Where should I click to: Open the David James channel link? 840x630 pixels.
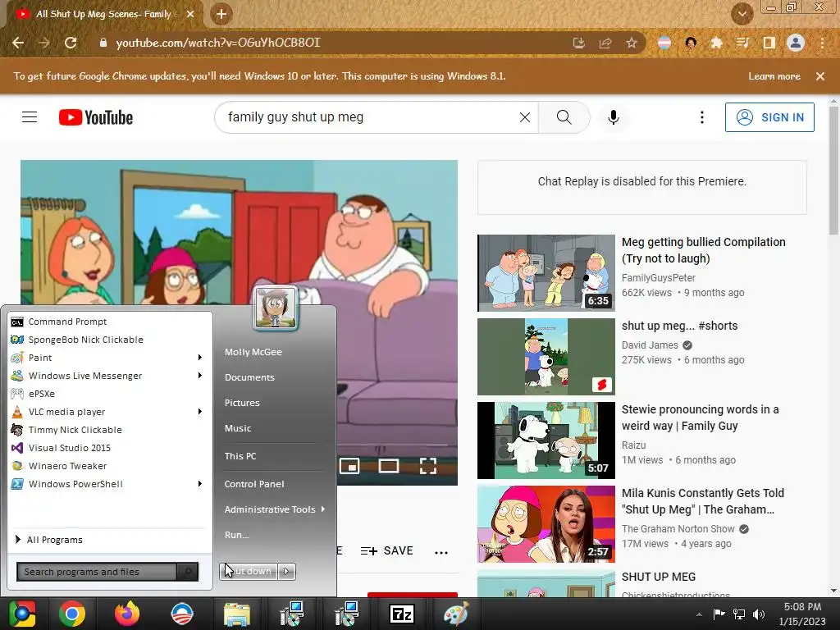click(650, 345)
